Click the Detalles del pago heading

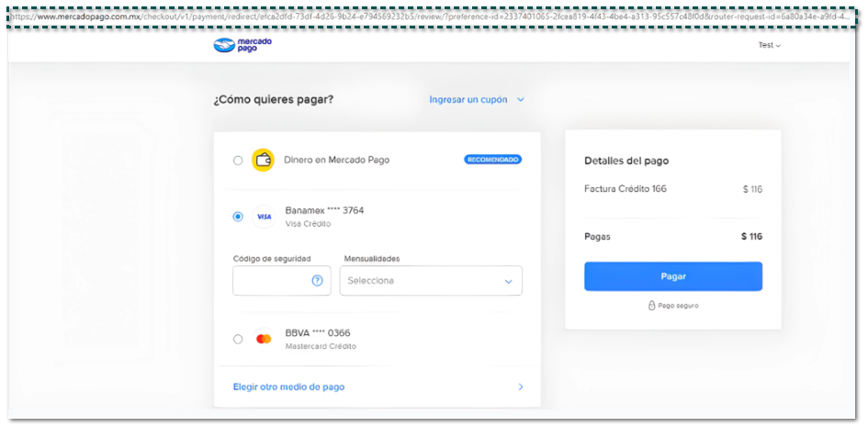(626, 161)
